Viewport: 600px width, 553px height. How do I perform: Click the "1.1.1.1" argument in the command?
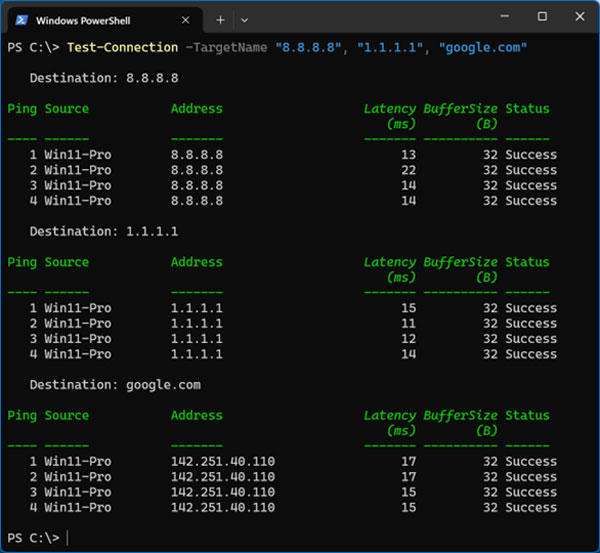(x=390, y=47)
